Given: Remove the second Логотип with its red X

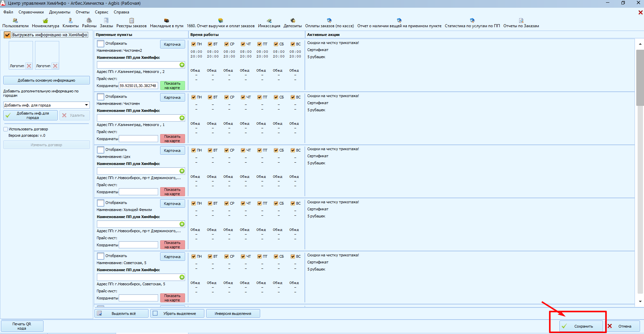Looking at the screenshot, I should (x=55, y=66).
